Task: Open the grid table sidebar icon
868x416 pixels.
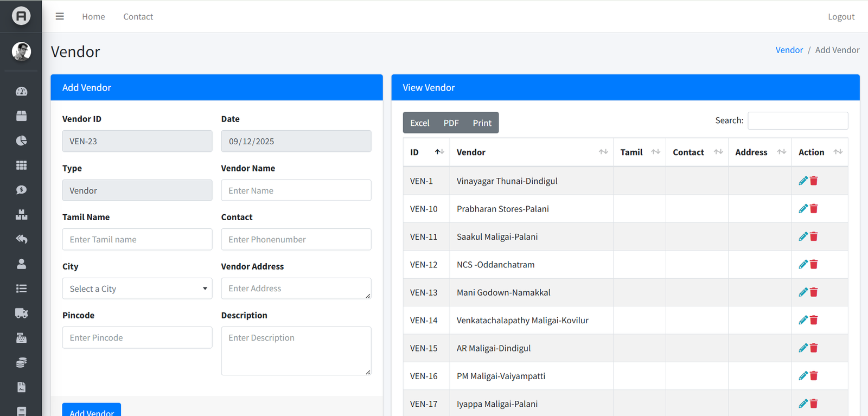Action: pyautogui.click(x=21, y=165)
